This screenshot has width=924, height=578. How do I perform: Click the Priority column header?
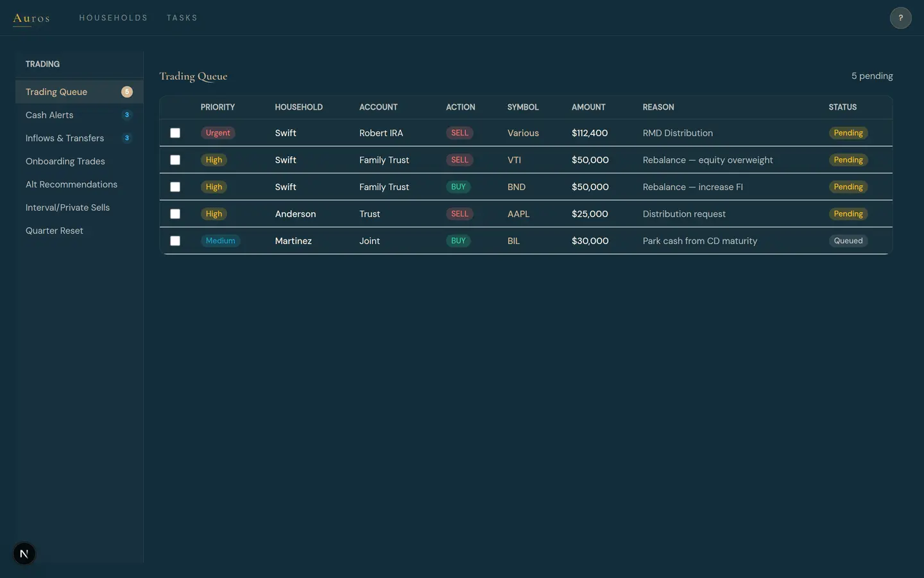point(218,107)
